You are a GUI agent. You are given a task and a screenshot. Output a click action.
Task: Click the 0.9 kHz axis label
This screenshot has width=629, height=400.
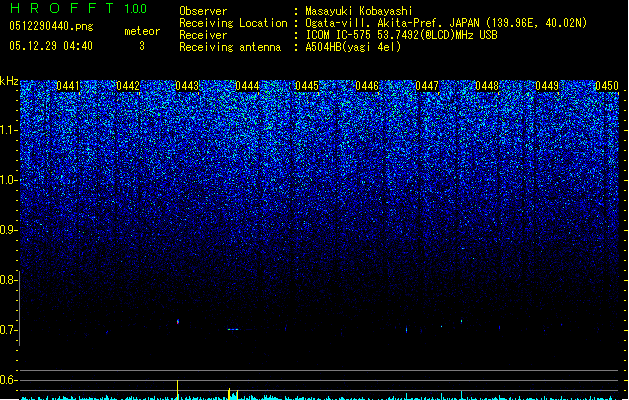pos(8,230)
